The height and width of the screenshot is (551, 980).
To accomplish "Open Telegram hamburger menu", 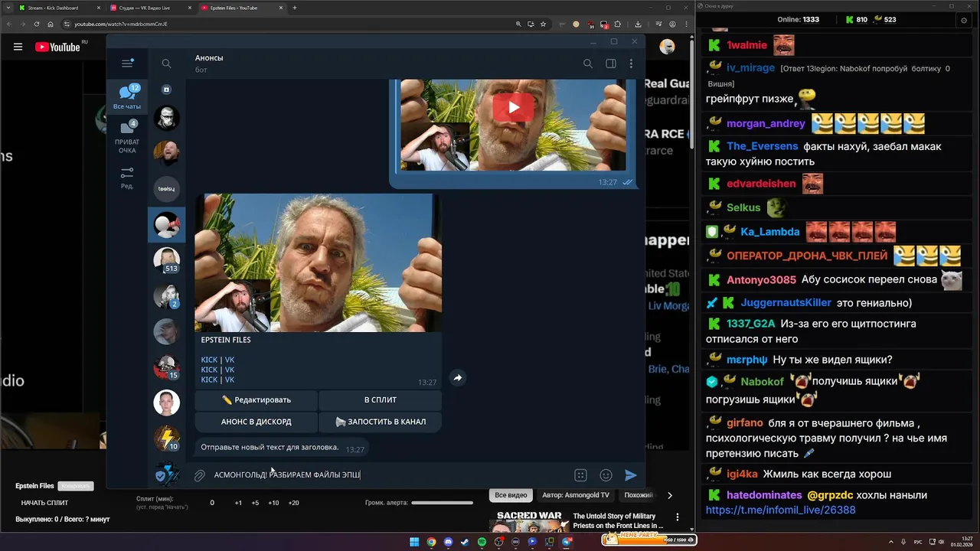I will click(127, 64).
